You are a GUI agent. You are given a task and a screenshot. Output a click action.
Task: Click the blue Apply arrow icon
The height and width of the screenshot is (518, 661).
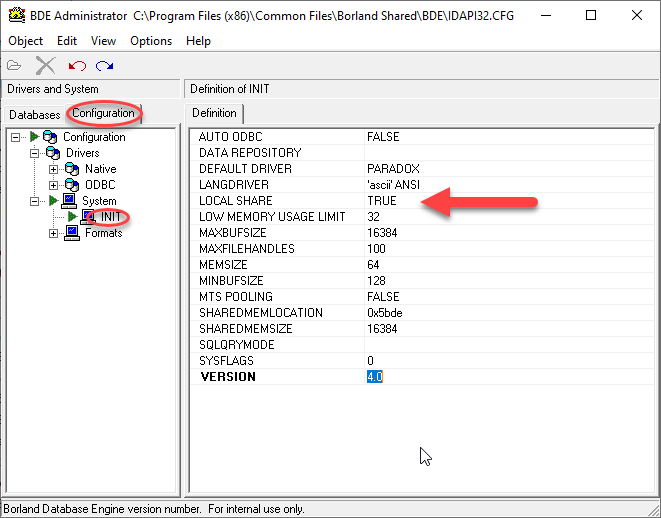click(104, 66)
